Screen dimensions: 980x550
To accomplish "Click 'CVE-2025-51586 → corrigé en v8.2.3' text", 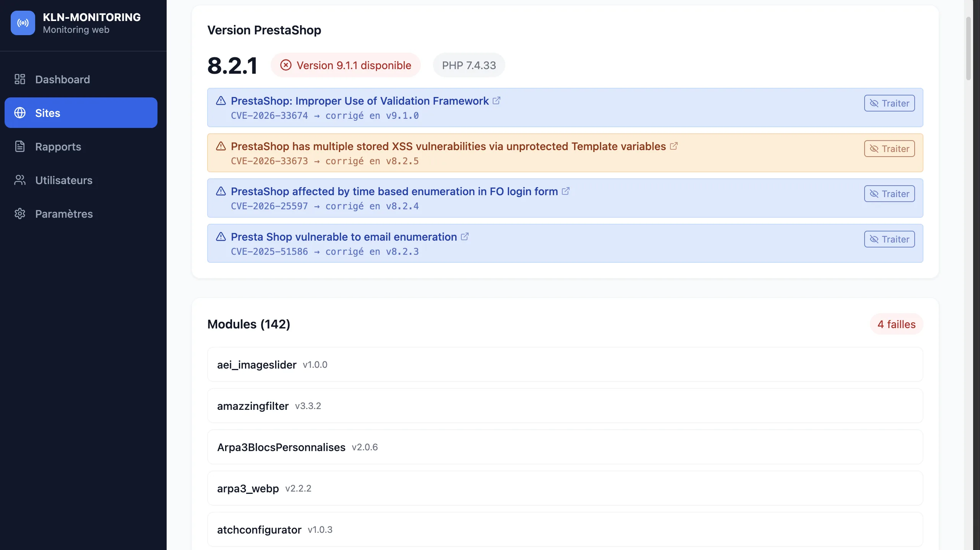I will click(325, 252).
